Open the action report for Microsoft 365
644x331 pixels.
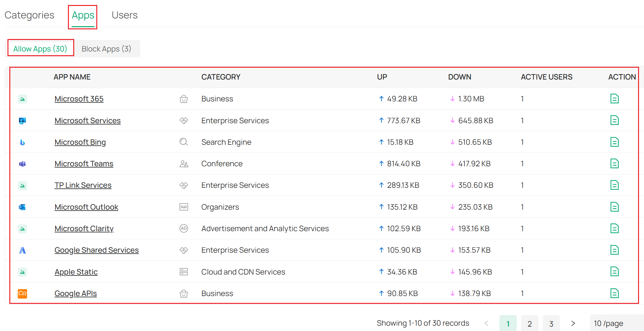tap(614, 99)
